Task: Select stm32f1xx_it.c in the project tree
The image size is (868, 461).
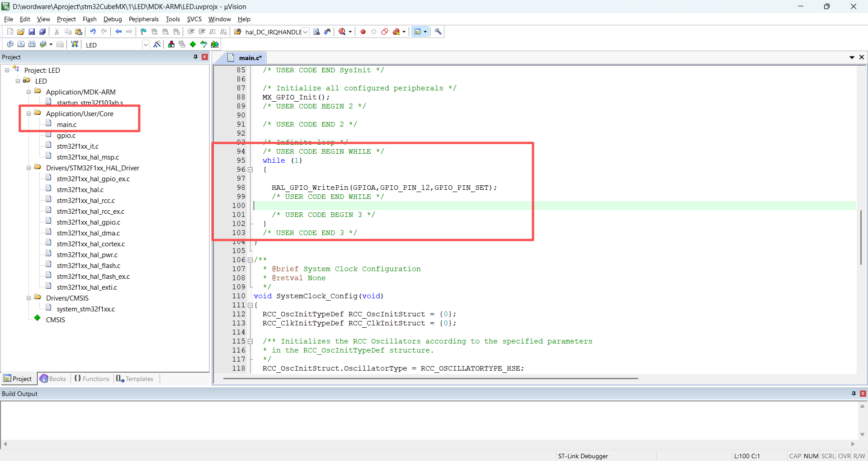Action: click(78, 146)
